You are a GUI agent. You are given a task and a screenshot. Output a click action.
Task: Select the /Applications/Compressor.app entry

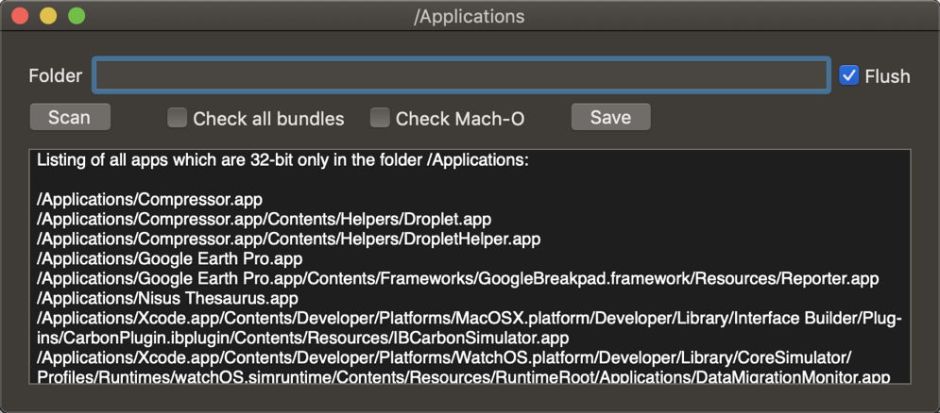tap(150, 199)
